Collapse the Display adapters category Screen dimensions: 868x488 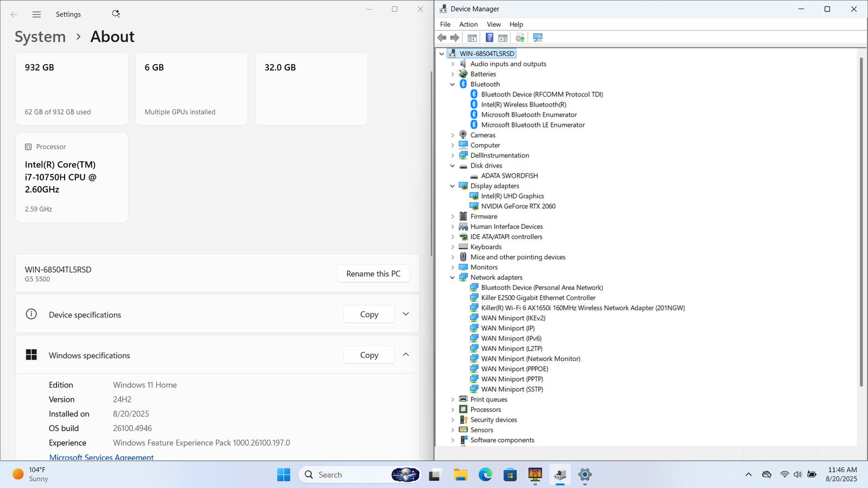[x=452, y=186]
